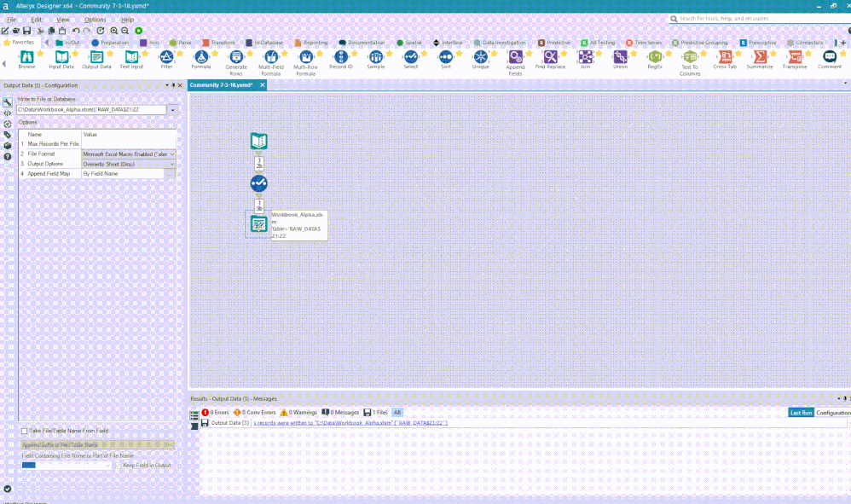Select the Multi-Row Formula tool
The width and height of the screenshot is (851, 504).
coord(305,63)
